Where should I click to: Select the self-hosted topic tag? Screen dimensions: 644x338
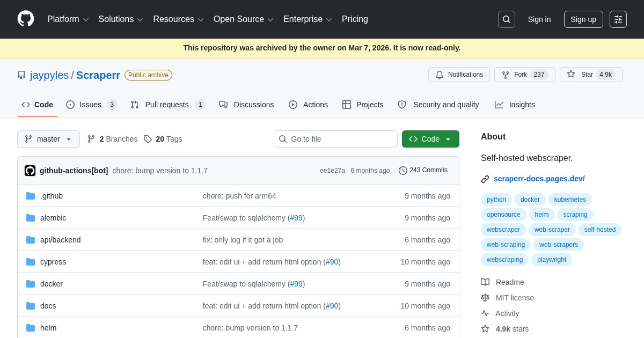pos(600,230)
